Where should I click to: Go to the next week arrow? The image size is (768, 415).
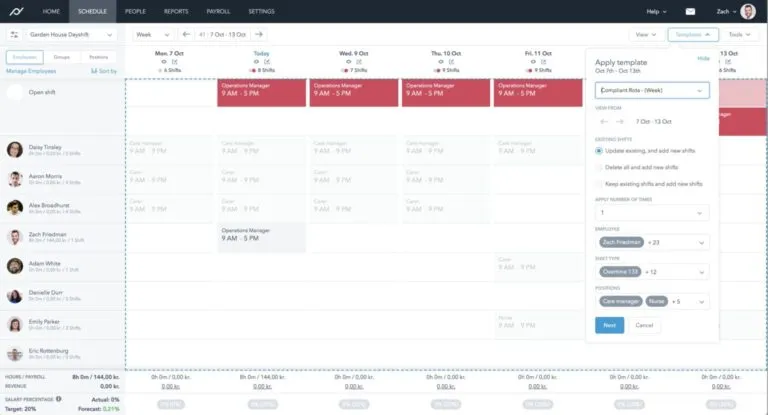pos(258,35)
